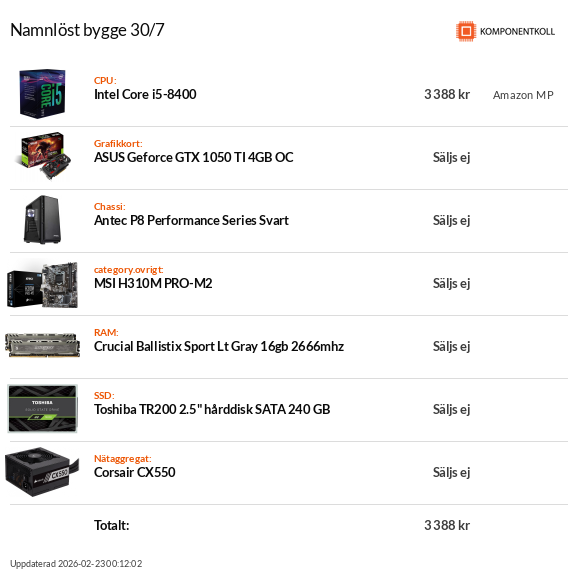This screenshot has height=577, width=577.
Task: Open the Intel Core i5 box image
Action: pyautogui.click(x=42, y=94)
